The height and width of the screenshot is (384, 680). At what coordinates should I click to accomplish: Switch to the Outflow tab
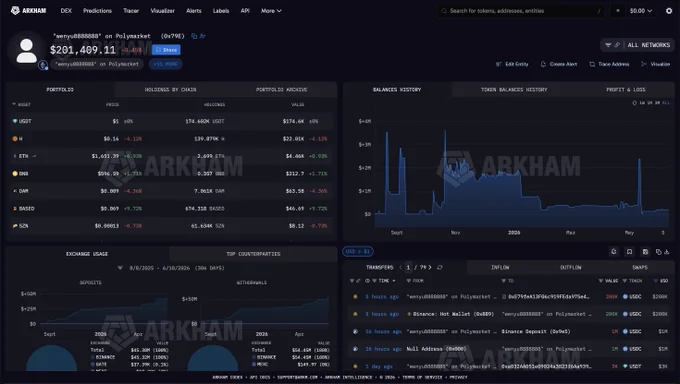click(570, 268)
